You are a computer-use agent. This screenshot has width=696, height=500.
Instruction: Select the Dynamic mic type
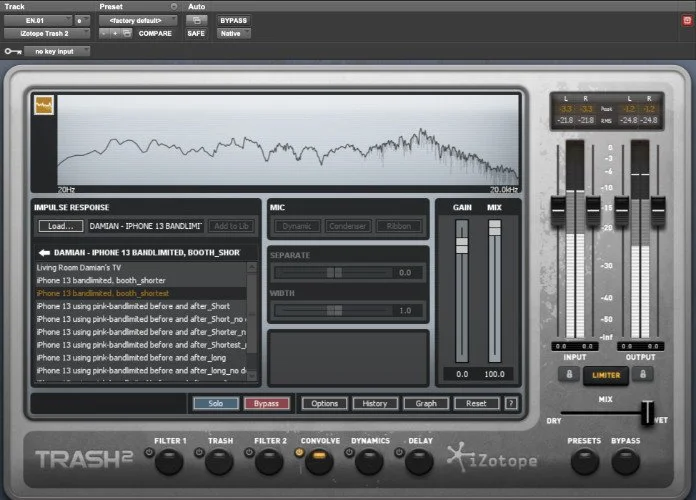tap(297, 226)
